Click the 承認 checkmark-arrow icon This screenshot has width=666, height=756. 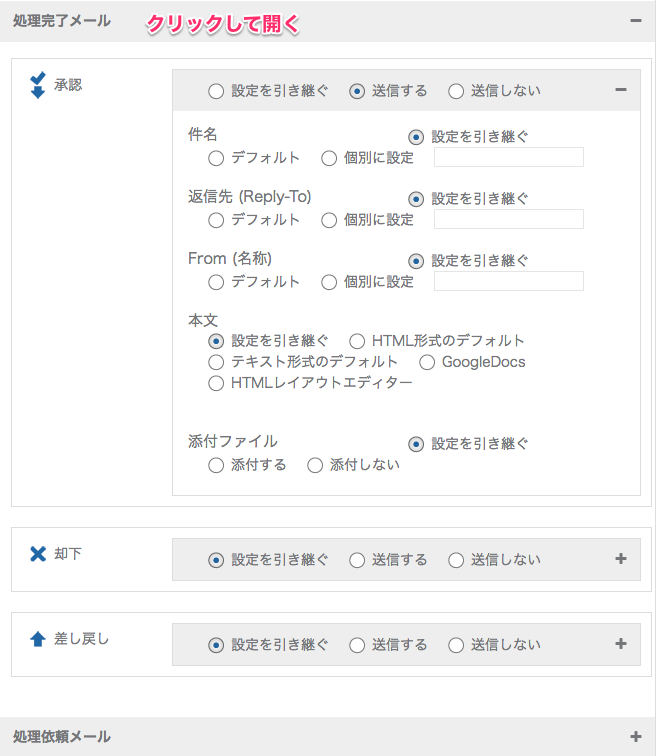[x=38, y=85]
